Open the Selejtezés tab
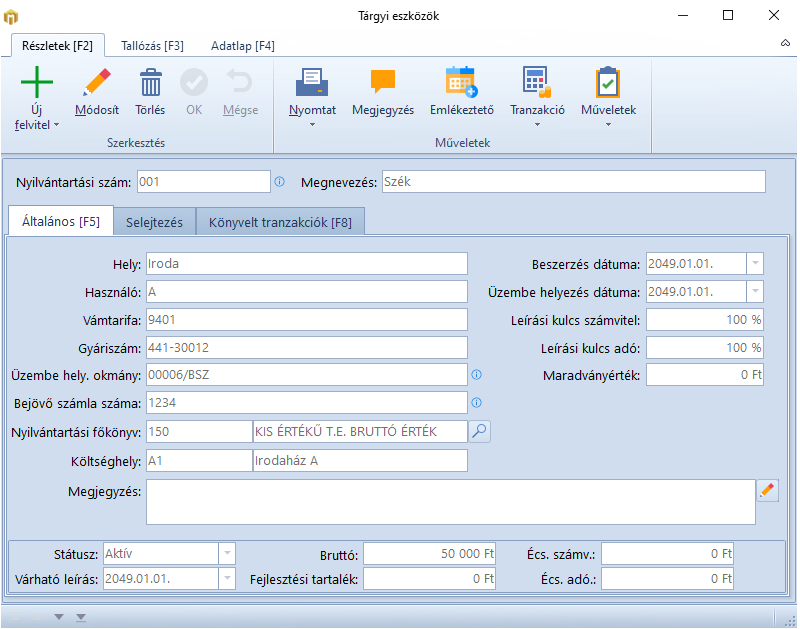Viewport: 800px width, 629px height. [x=154, y=222]
